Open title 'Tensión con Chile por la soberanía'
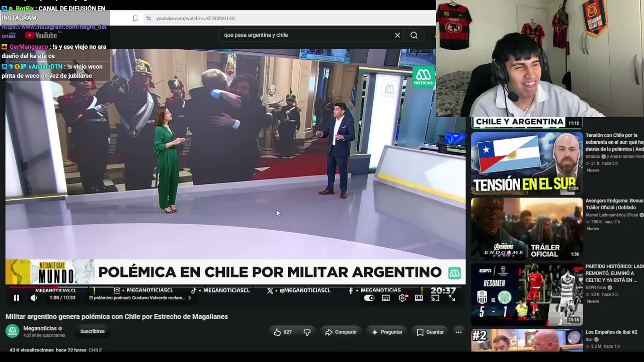This screenshot has height=362, width=644. [614, 142]
